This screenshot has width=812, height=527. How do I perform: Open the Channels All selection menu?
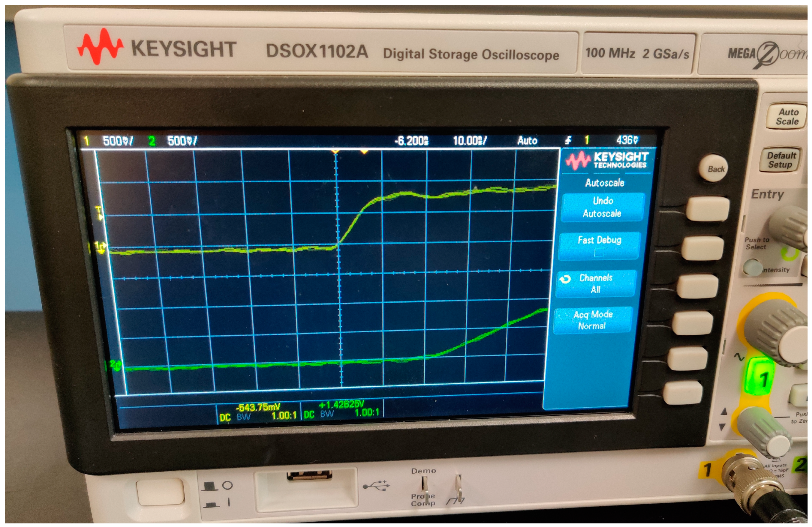tap(596, 283)
